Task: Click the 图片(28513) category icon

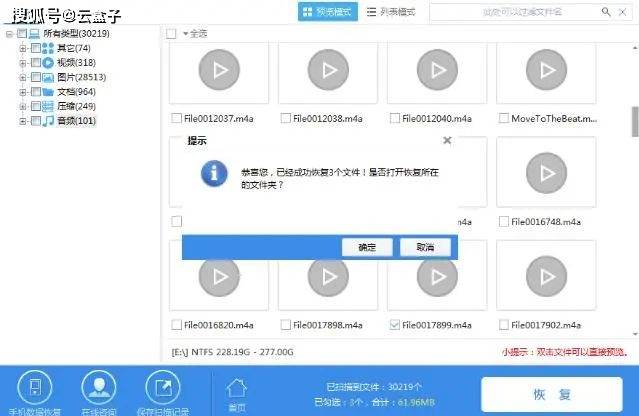Action: point(48,77)
